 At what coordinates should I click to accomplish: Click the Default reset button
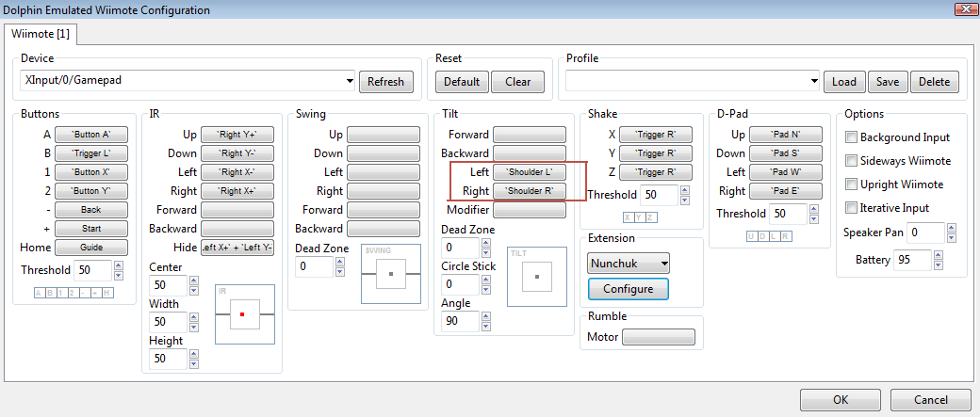(x=462, y=81)
